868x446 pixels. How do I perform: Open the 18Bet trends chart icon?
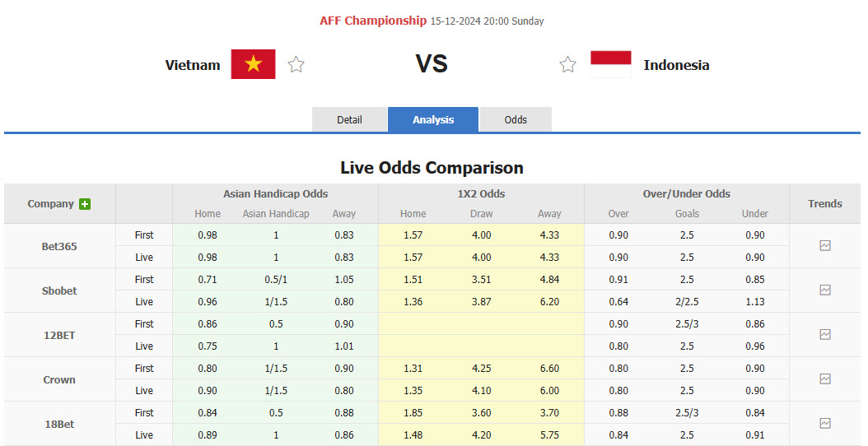[825, 423]
